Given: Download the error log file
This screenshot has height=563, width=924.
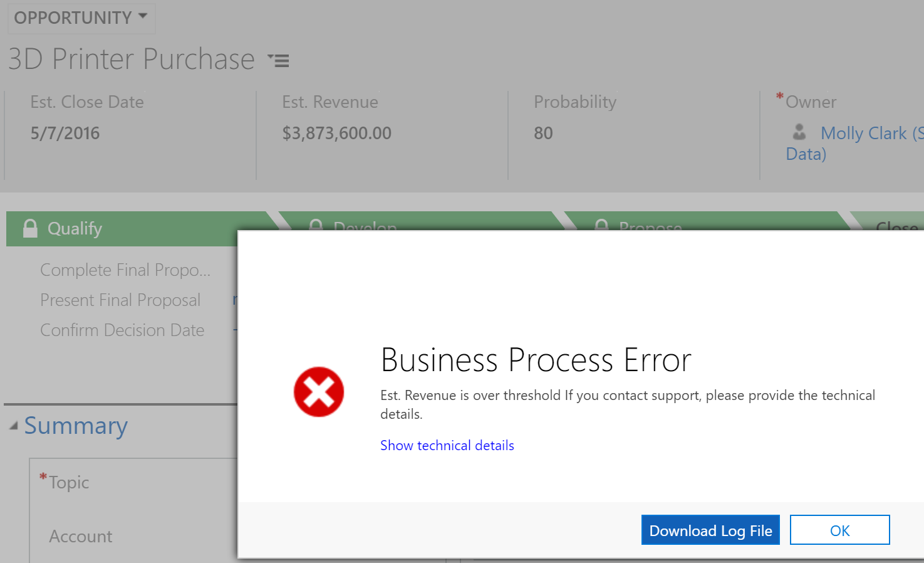Looking at the screenshot, I should coord(710,530).
